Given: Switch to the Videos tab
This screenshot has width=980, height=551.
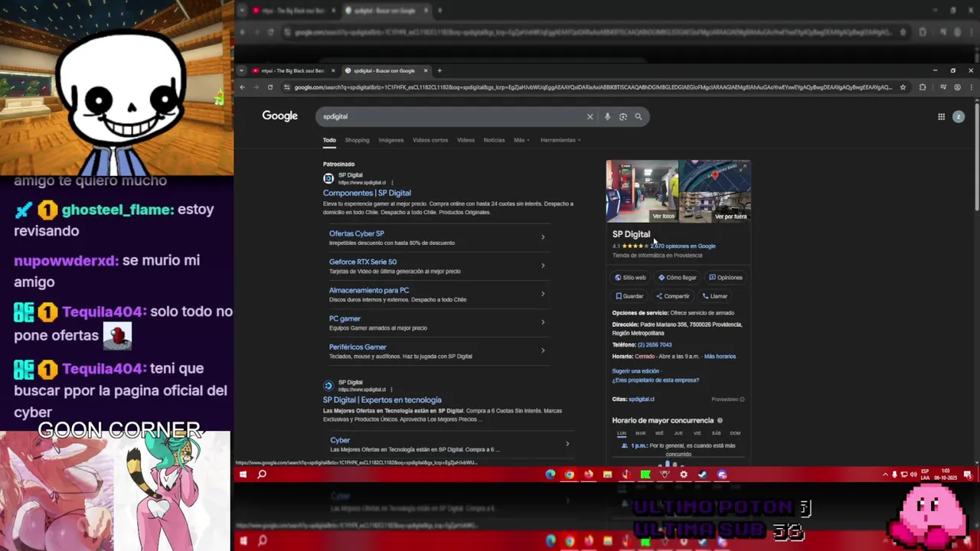Looking at the screenshot, I should pyautogui.click(x=465, y=140).
